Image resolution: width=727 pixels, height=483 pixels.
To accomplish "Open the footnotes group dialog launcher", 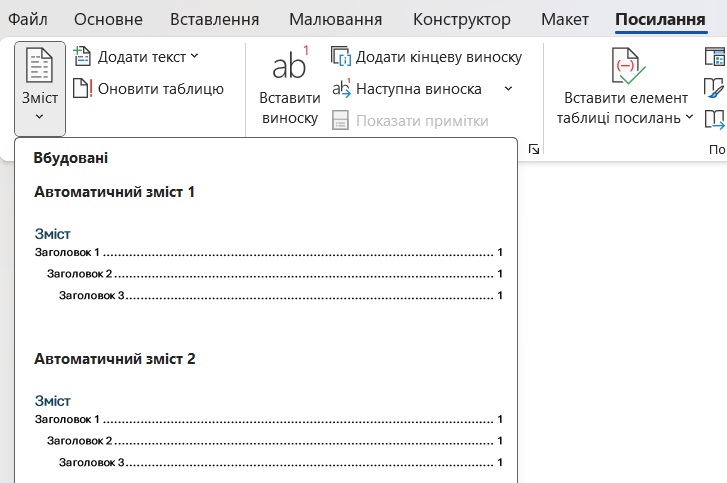I will (533, 149).
